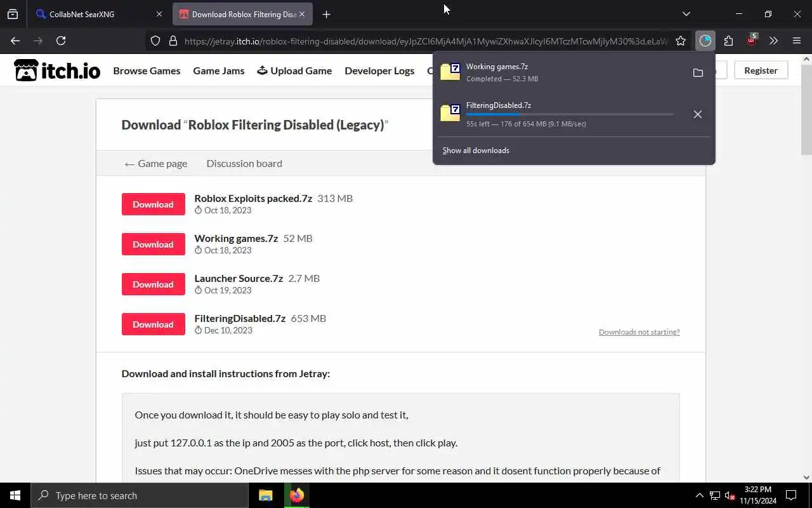Bookmark this page with star icon
812x508 pixels.
click(681, 41)
